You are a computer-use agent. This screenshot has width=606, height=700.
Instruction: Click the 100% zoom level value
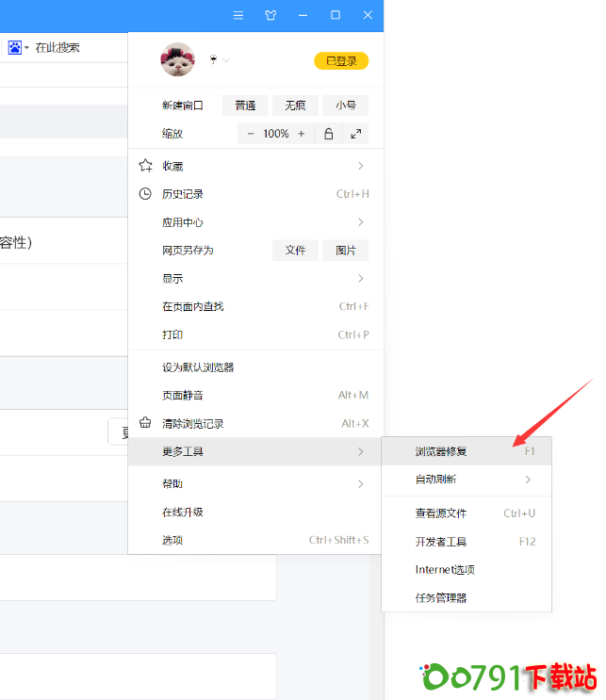pos(276,134)
